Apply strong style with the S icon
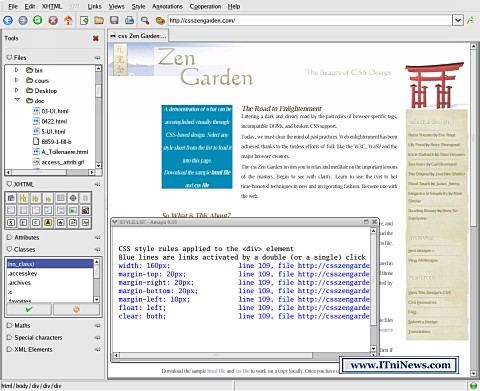Image resolution: width=480 pixels, height=391 pixels. coord(11,222)
